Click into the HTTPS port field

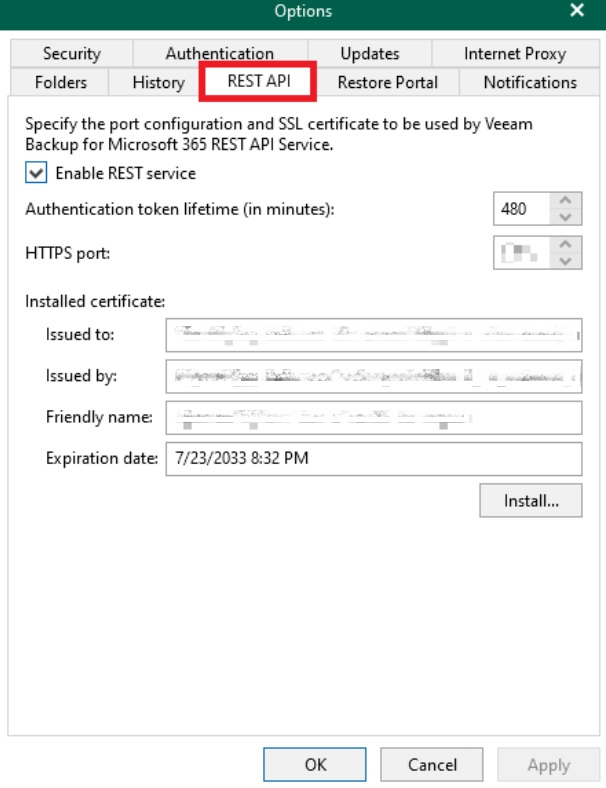coord(522,253)
